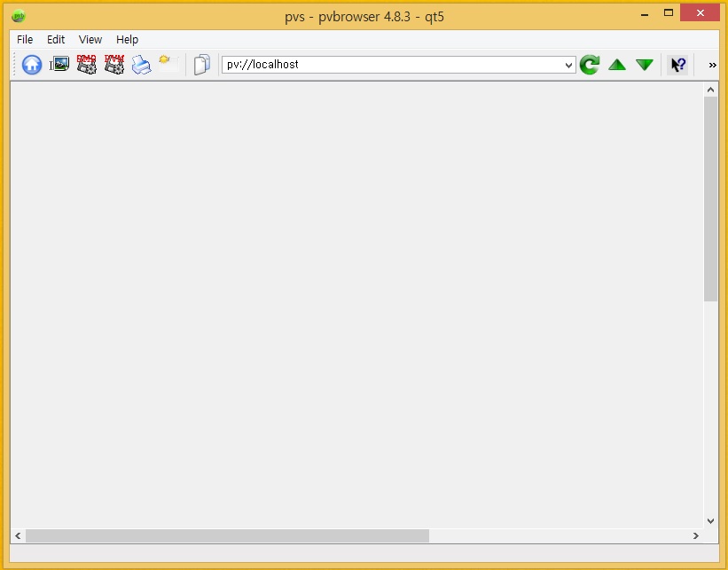The height and width of the screenshot is (570, 728).
Task: Use the copy document tool
Action: [201, 64]
